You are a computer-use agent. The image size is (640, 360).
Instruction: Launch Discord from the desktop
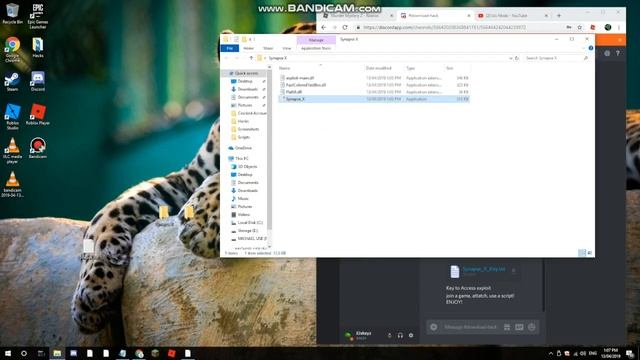pos(38,81)
